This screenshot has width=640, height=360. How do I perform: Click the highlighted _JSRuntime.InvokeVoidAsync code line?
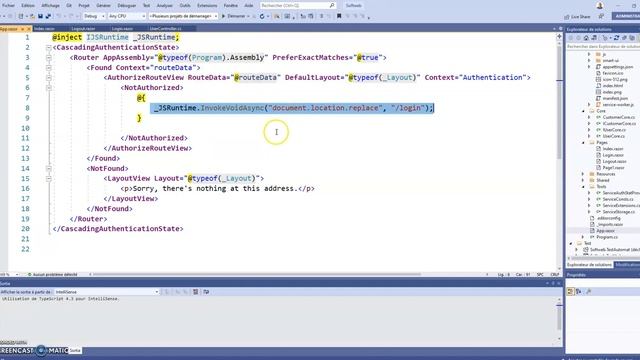292,108
